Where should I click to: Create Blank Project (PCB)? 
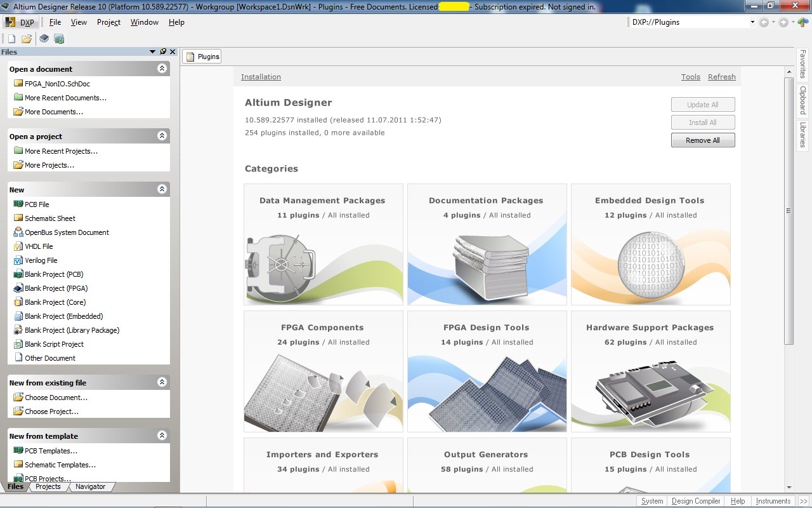click(x=49, y=274)
